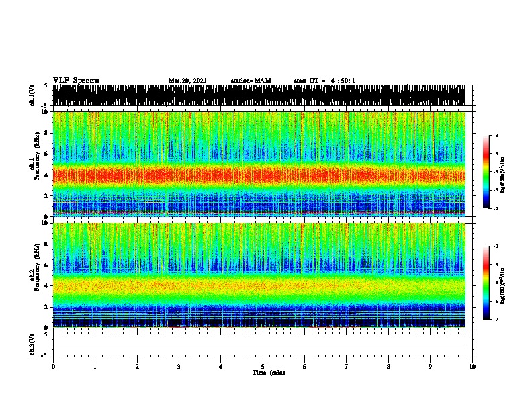Screen dimensions: 532x411
Task: Click the ch.1(V) black waveform panel
Action: pyautogui.click(x=259, y=95)
